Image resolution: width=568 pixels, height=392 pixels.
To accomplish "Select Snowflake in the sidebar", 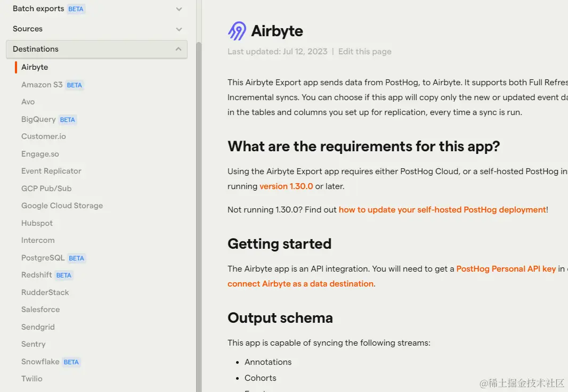I will pyautogui.click(x=40, y=362).
